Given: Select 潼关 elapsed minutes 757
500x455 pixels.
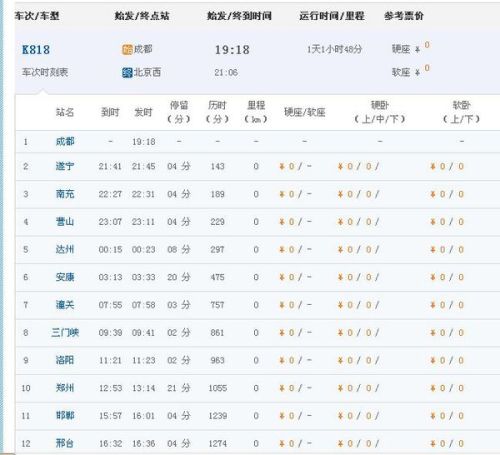Looking at the screenshot, I should coord(217,305).
